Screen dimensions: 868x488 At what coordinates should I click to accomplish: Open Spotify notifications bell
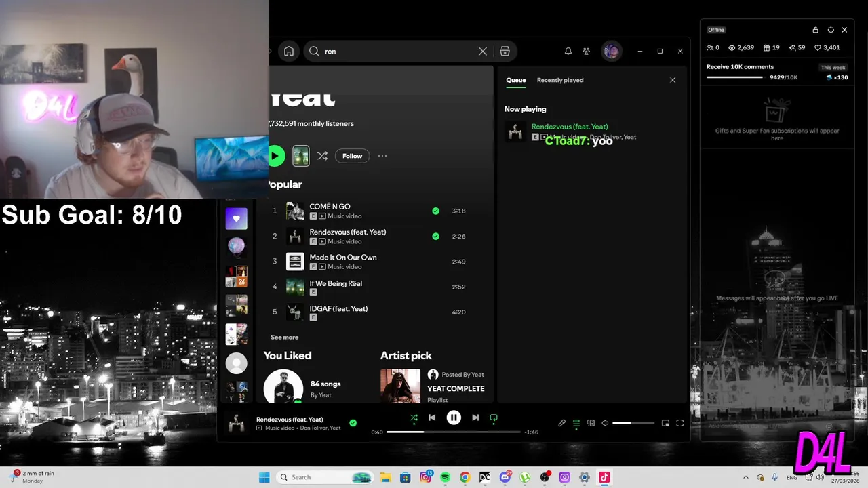point(568,51)
